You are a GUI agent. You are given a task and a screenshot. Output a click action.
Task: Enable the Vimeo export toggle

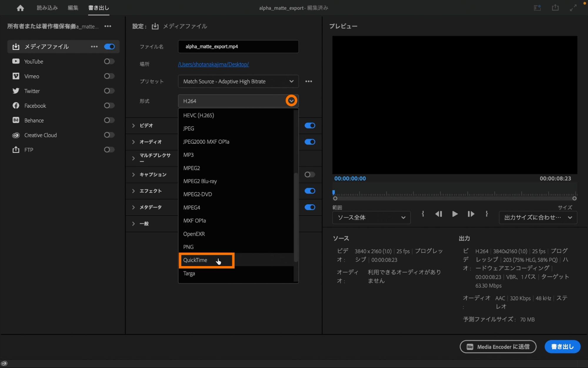click(109, 76)
